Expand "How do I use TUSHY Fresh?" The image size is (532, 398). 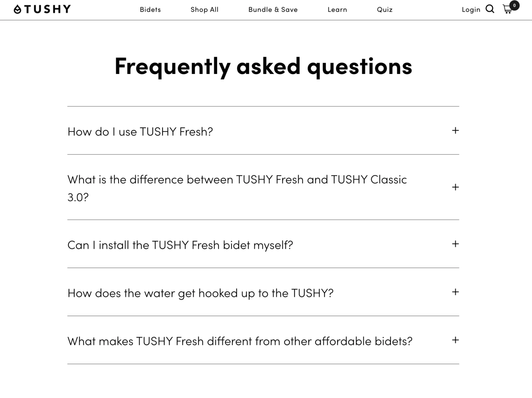456,131
